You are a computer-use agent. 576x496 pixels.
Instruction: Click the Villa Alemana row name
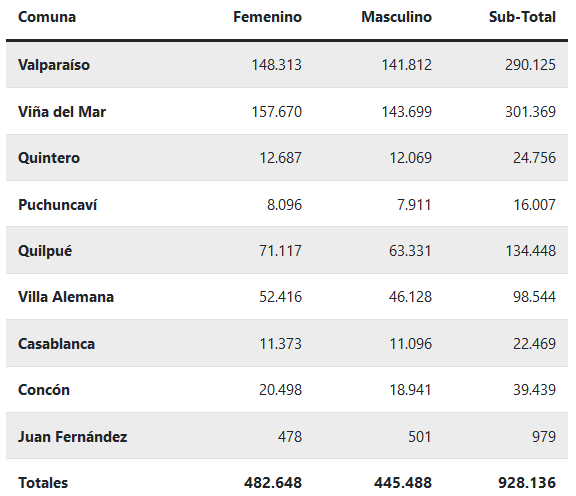(66, 297)
